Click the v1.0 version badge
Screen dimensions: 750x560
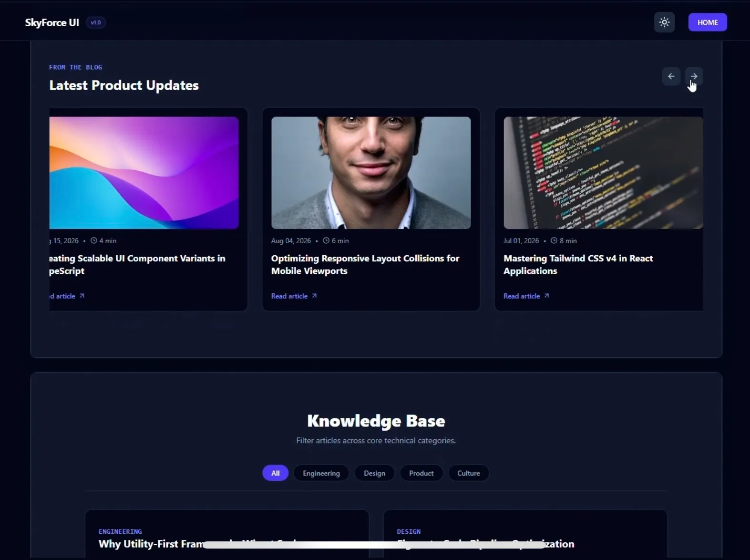tap(96, 22)
